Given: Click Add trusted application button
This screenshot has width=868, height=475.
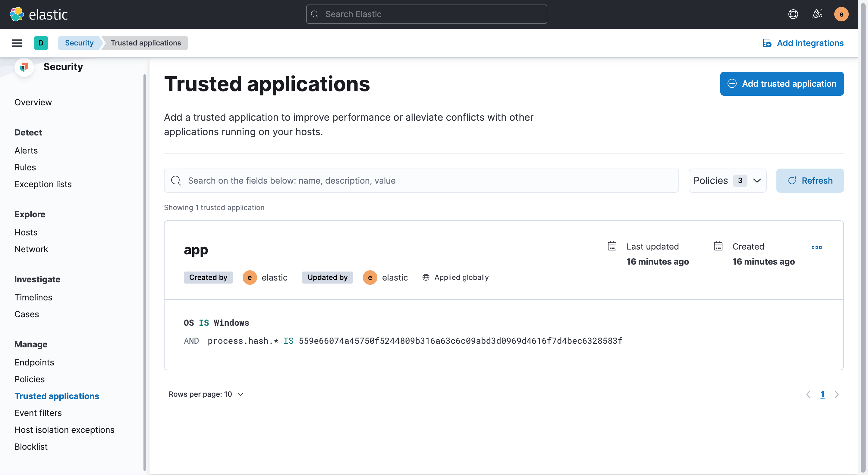Looking at the screenshot, I should 782,84.
